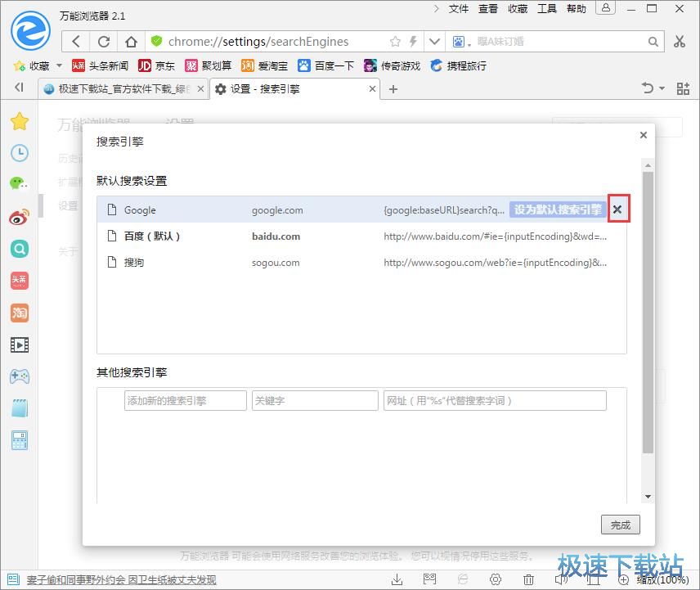Close the 搜索引擎 dialog
700x590 pixels.
pos(644,135)
